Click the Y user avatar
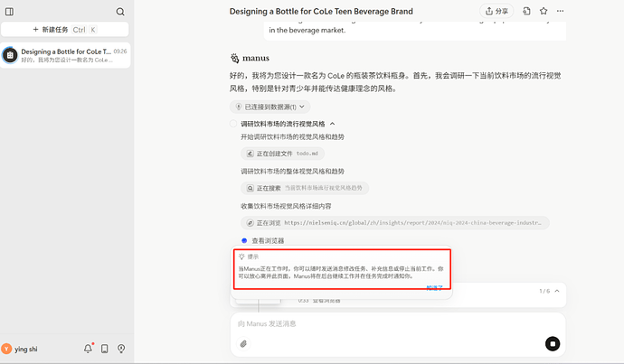 pyautogui.click(x=6, y=349)
